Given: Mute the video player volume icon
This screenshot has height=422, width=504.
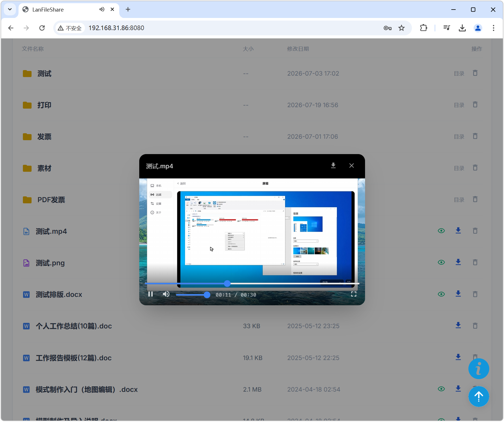Looking at the screenshot, I should pos(166,294).
